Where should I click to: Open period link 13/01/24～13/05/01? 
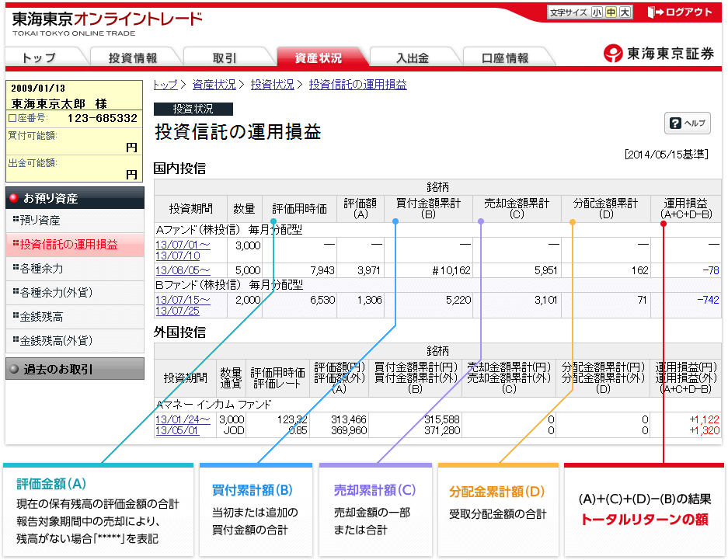(x=183, y=425)
